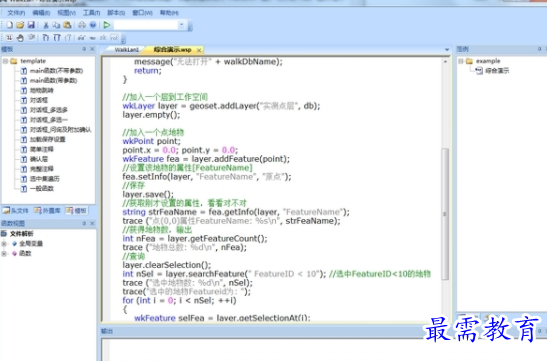547x361 pixels.
Task: Close the 函数视图 panel
Action: tap(92, 223)
